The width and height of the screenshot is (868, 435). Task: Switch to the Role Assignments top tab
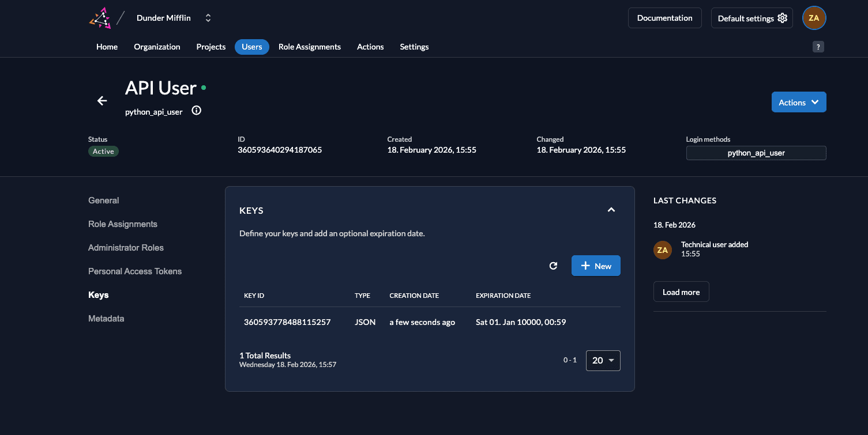pos(309,47)
